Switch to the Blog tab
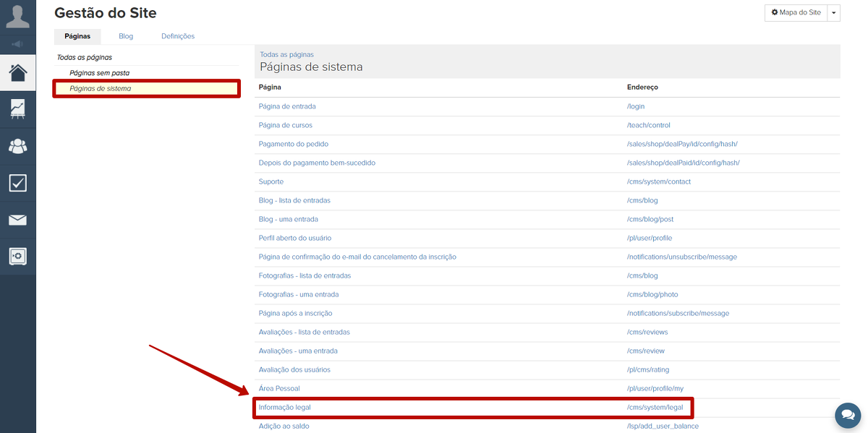 (x=126, y=36)
